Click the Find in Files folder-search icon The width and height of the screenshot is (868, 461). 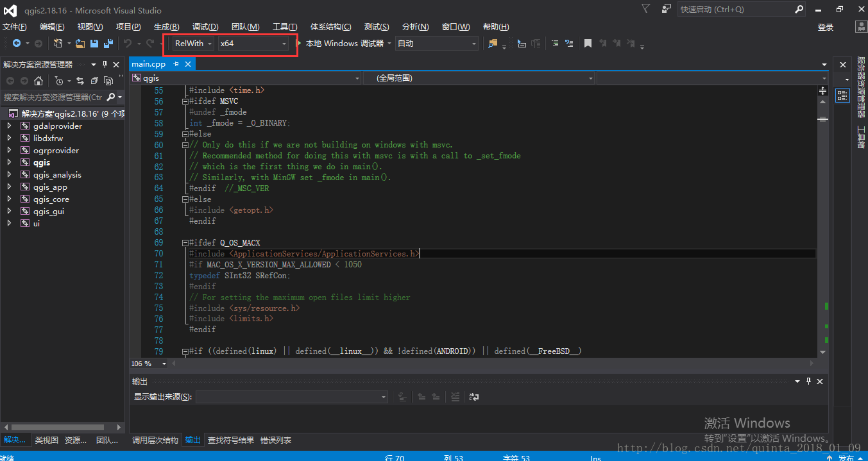(493, 43)
